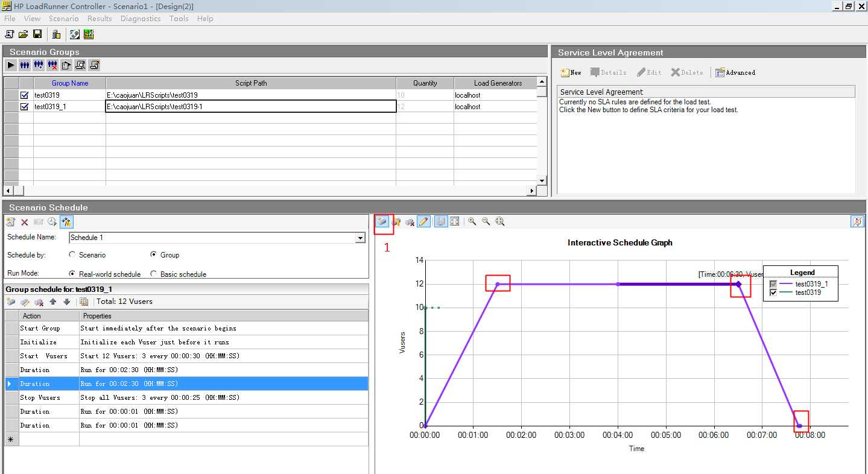Image resolution: width=868 pixels, height=474 pixels.
Task: Click the script path cell E:\caojuan\LRScripts\test0319-1
Action: pyautogui.click(x=251, y=107)
